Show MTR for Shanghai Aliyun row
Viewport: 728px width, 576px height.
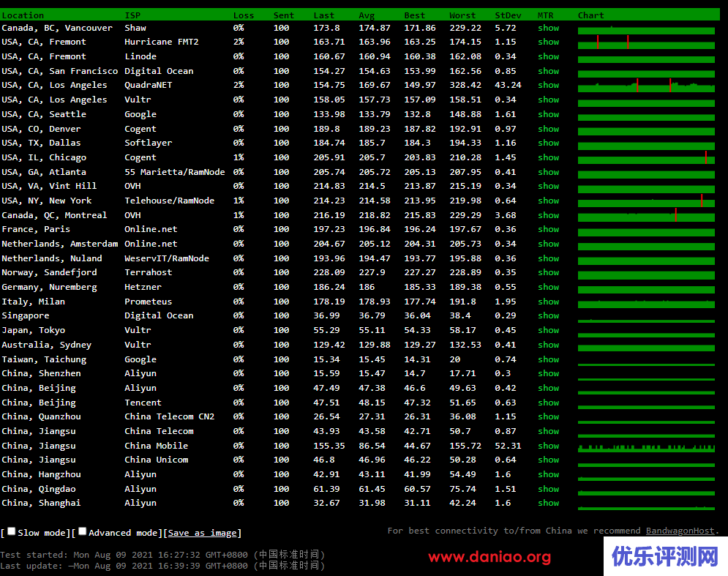(548, 503)
